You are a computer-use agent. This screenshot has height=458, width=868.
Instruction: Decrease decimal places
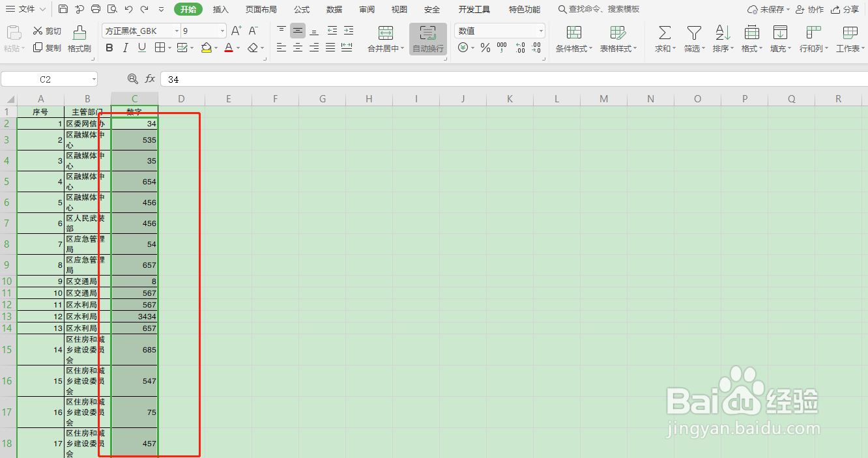536,48
